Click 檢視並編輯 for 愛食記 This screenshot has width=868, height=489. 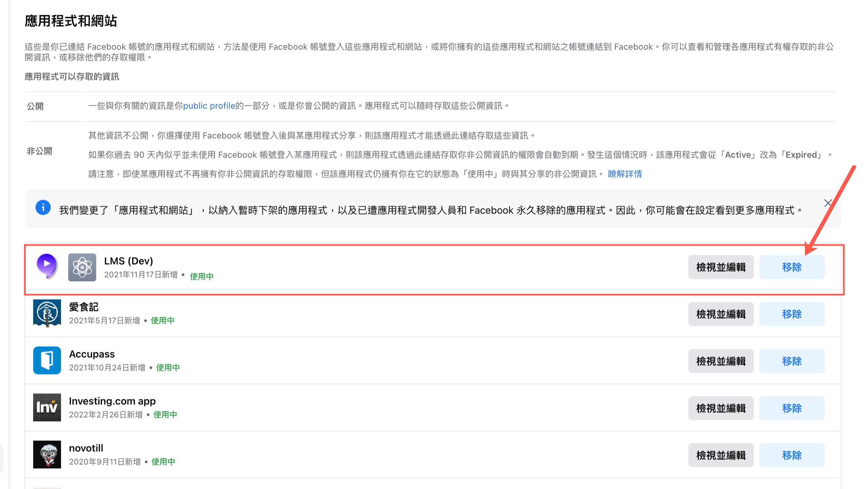721,314
